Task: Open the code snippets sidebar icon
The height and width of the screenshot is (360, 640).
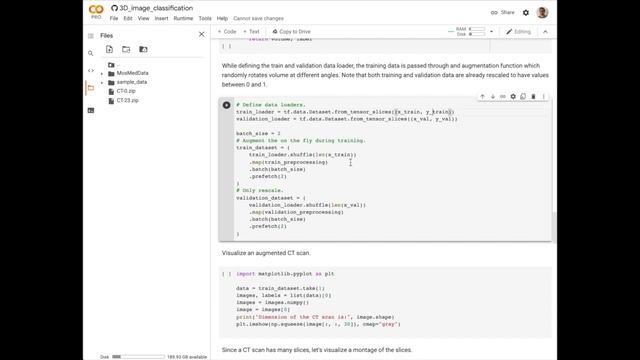Action: click(91, 71)
